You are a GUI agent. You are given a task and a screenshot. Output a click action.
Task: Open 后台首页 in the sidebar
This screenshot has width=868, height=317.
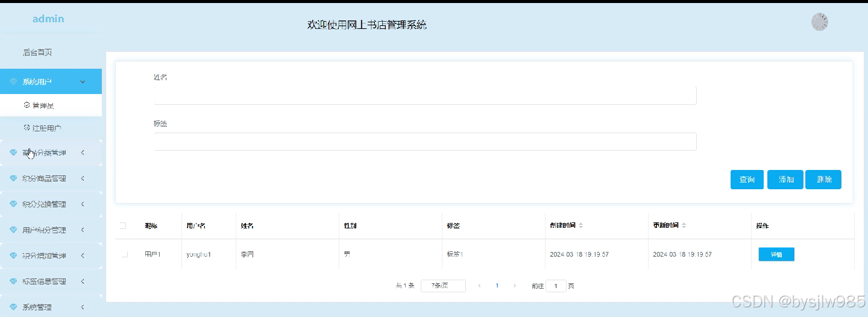click(x=37, y=52)
